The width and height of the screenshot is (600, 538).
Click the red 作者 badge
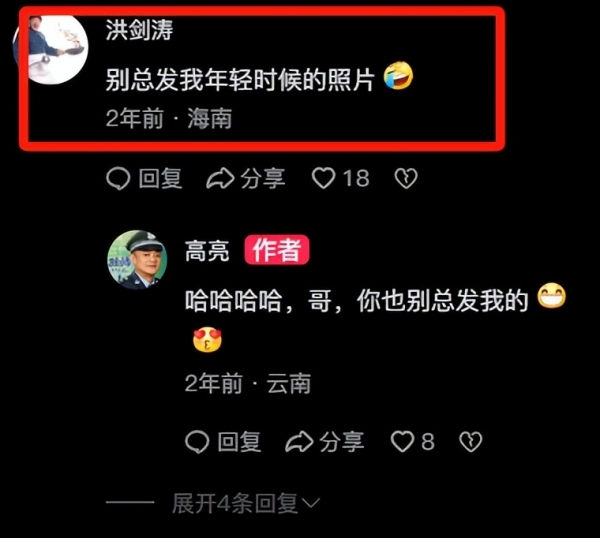277,250
